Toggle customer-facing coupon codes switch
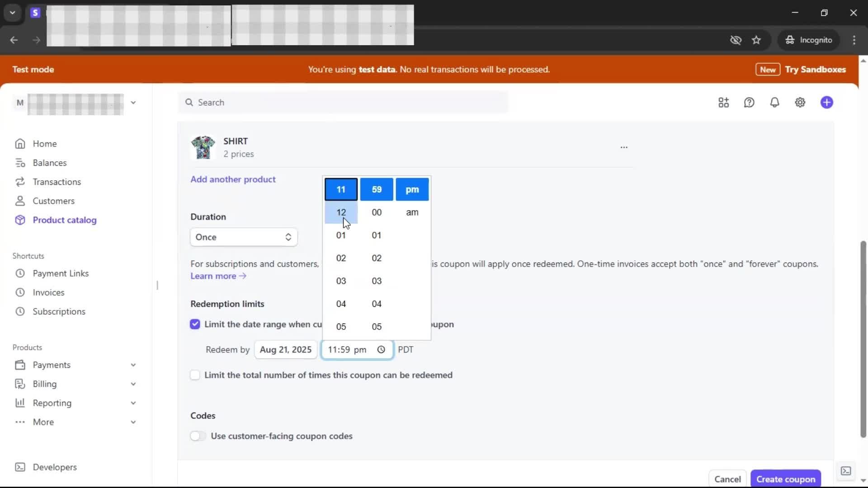 point(198,436)
